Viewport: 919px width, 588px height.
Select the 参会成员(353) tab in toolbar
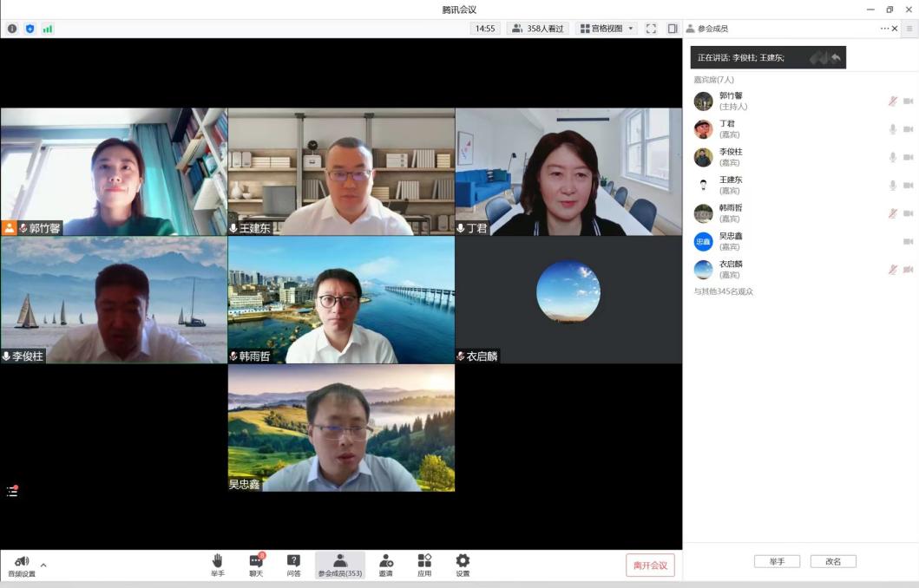(x=340, y=565)
